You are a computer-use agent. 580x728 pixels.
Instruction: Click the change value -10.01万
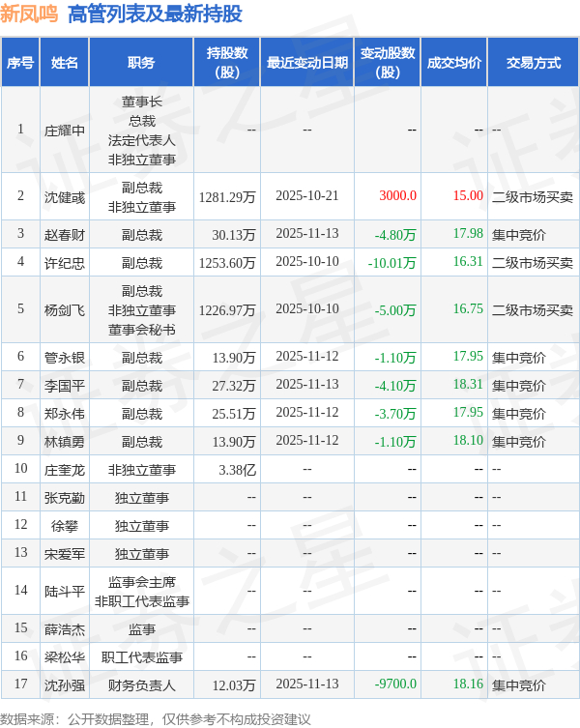[391, 263]
